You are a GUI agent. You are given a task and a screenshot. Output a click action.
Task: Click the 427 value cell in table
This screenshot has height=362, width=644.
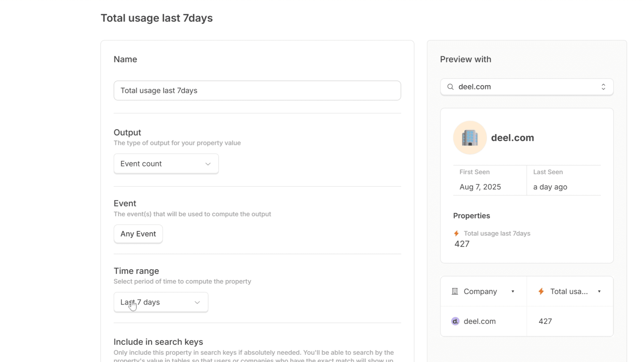click(x=545, y=321)
